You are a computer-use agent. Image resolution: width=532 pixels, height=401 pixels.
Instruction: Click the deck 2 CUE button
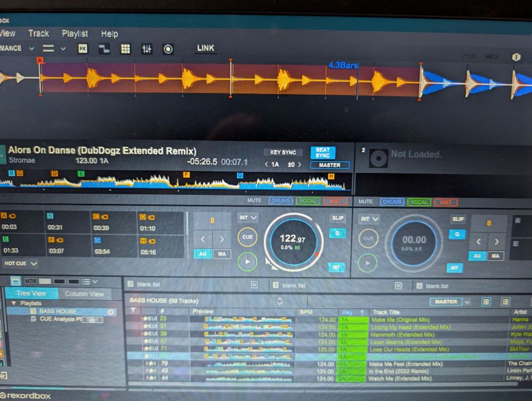click(368, 239)
